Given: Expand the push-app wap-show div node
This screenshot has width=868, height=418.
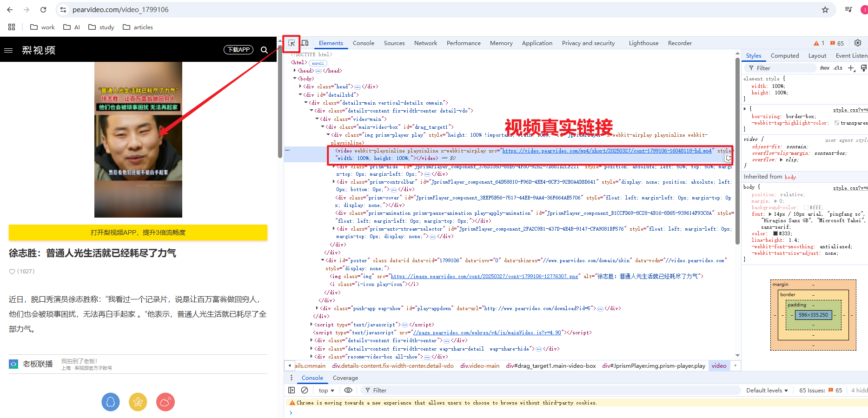Looking at the screenshot, I should pyautogui.click(x=317, y=308).
